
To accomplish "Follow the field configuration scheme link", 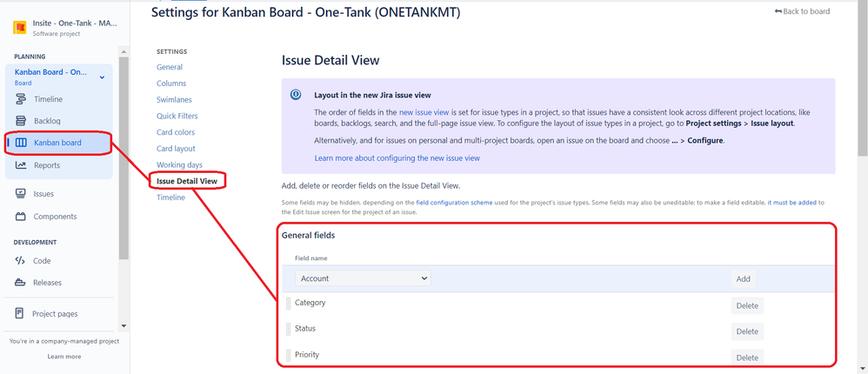I will [454, 203].
